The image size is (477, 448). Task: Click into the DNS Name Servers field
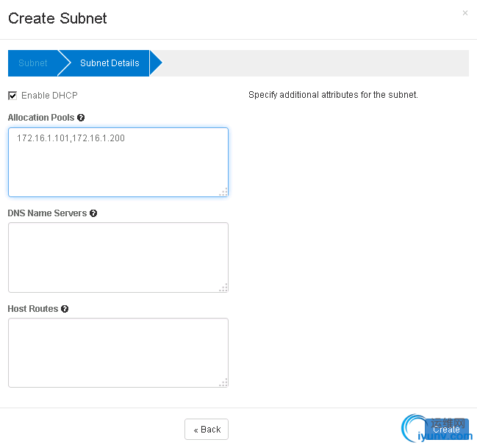tap(118, 257)
